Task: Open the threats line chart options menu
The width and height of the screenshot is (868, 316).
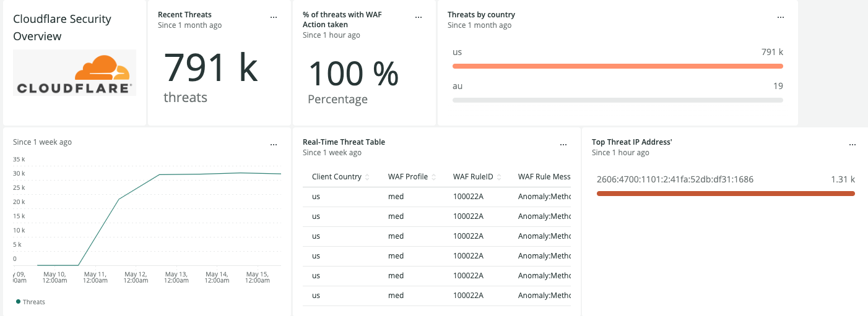Action: pos(274,145)
